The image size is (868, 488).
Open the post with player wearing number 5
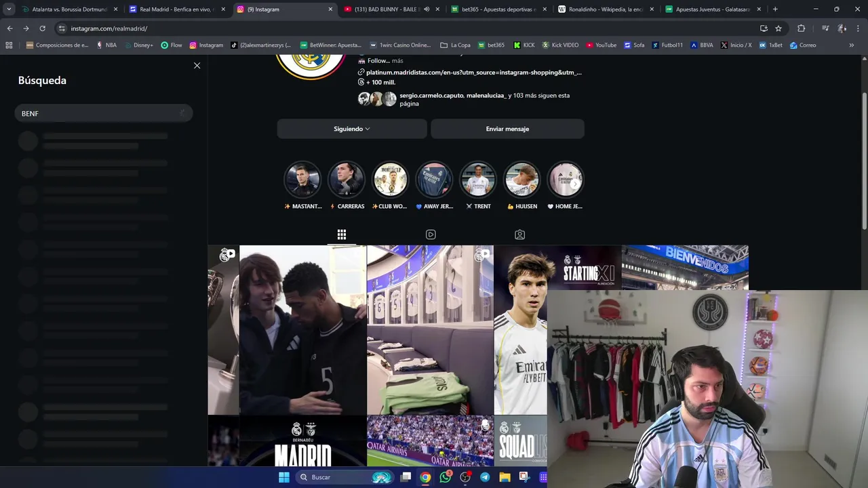pos(302,330)
